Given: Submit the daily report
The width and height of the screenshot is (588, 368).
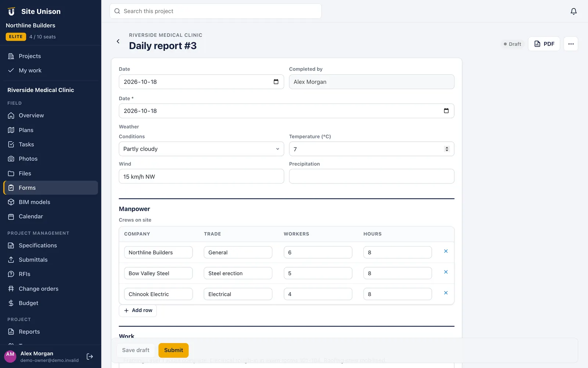Looking at the screenshot, I should [x=173, y=350].
